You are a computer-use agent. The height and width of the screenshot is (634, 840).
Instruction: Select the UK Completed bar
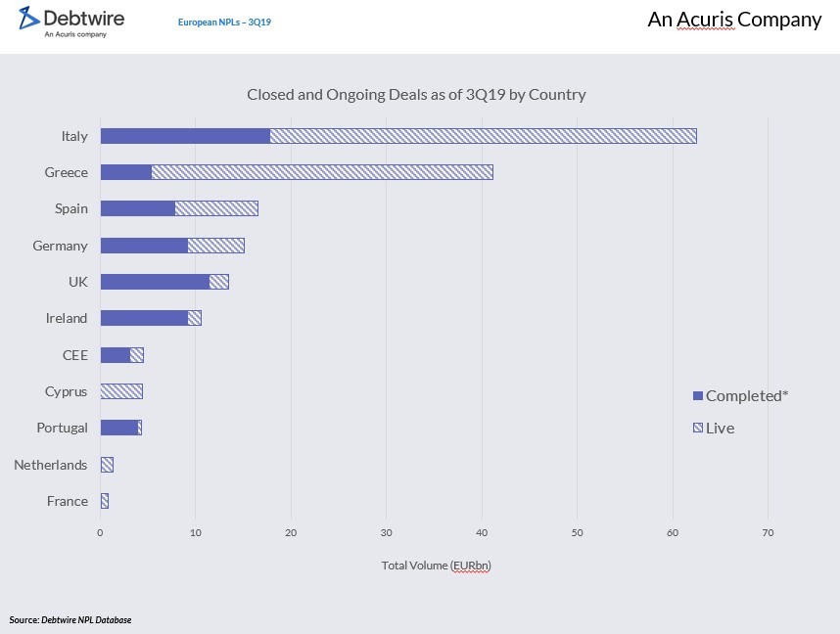pyautogui.click(x=155, y=282)
